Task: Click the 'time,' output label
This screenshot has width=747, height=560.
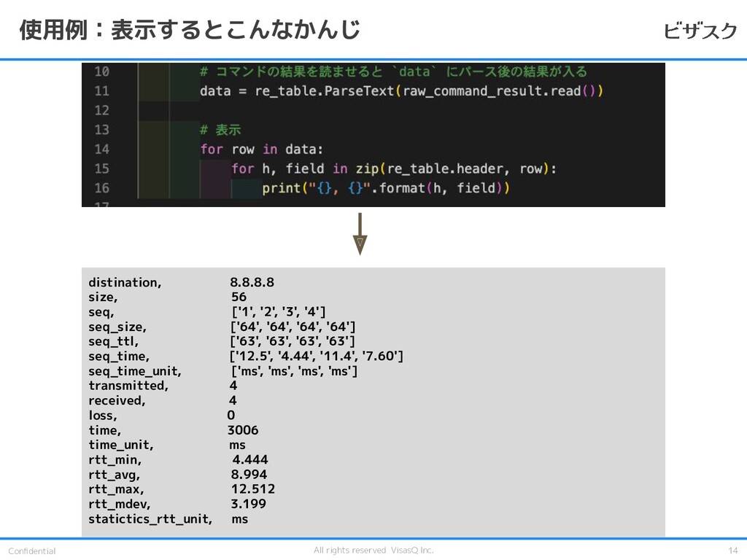Action: (x=105, y=430)
